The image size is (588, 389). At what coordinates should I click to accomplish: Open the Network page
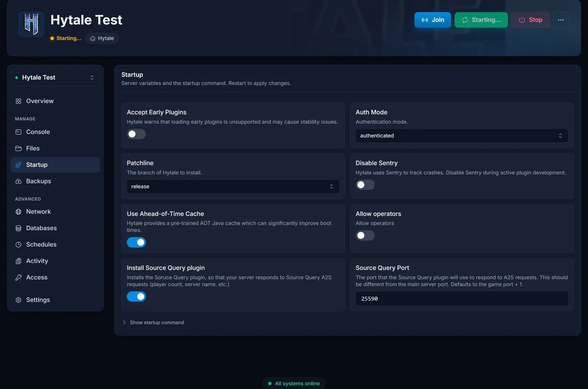click(x=55, y=212)
